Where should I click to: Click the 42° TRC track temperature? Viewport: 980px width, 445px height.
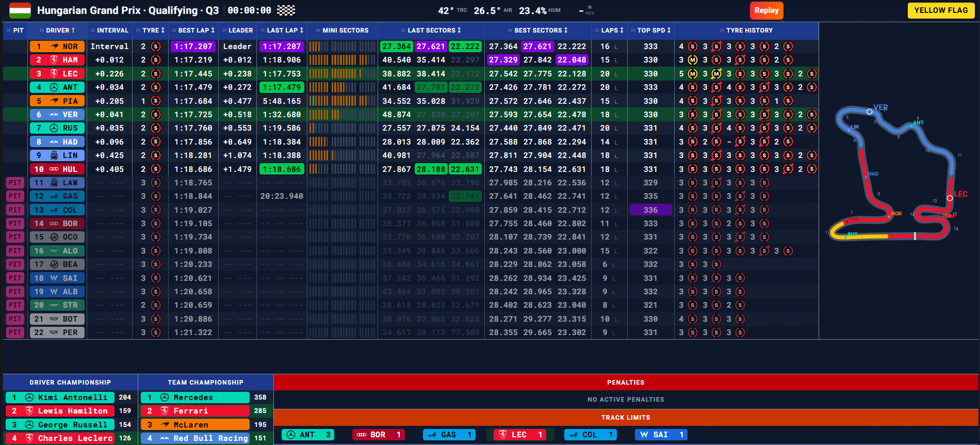pyautogui.click(x=452, y=10)
